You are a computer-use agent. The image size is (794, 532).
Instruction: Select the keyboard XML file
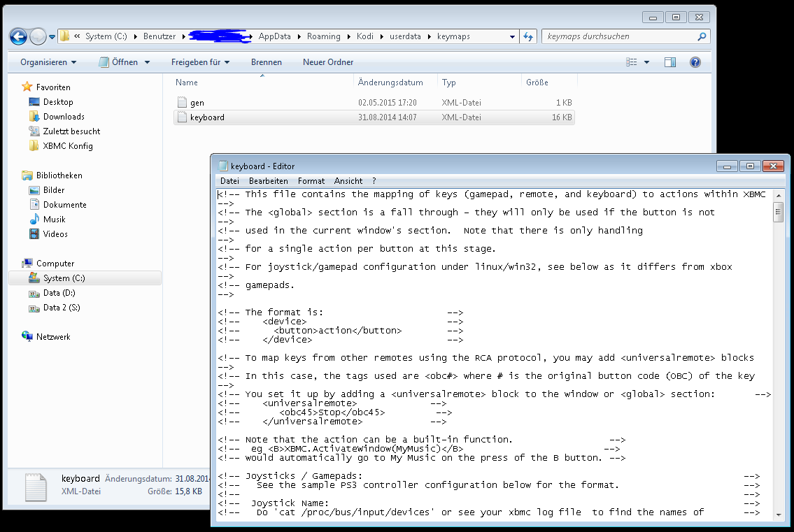[374, 117]
